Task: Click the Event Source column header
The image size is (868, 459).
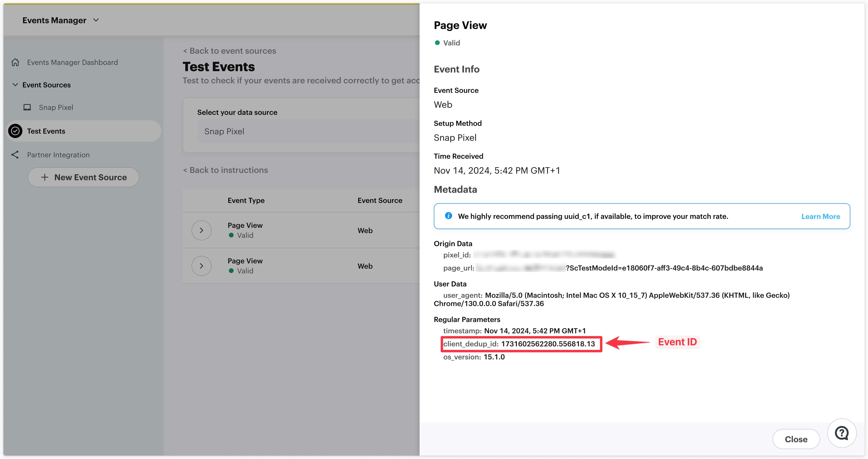Action: pos(380,200)
